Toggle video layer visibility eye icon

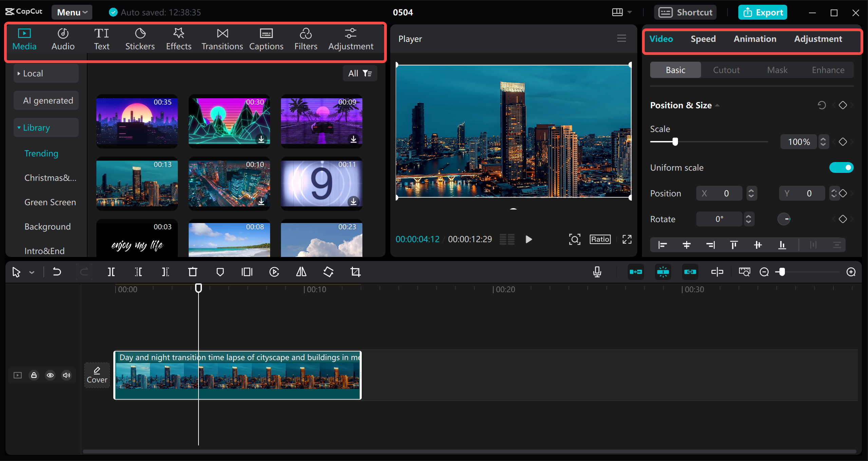[x=51, y=375]
